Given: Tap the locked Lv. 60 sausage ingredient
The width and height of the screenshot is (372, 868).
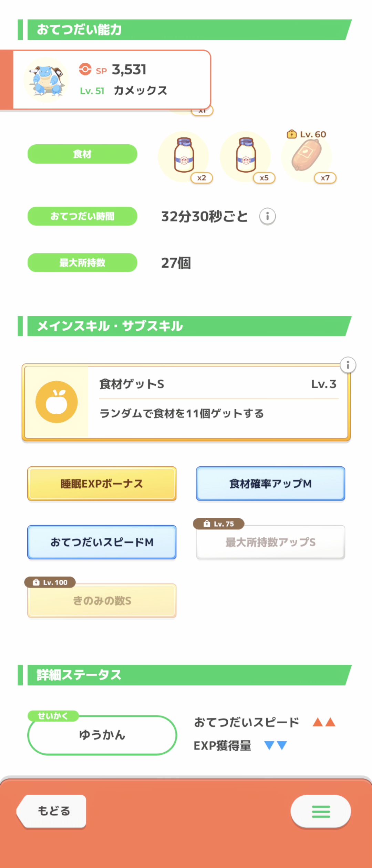Looking at the screenshot, I should click(307, 156).
